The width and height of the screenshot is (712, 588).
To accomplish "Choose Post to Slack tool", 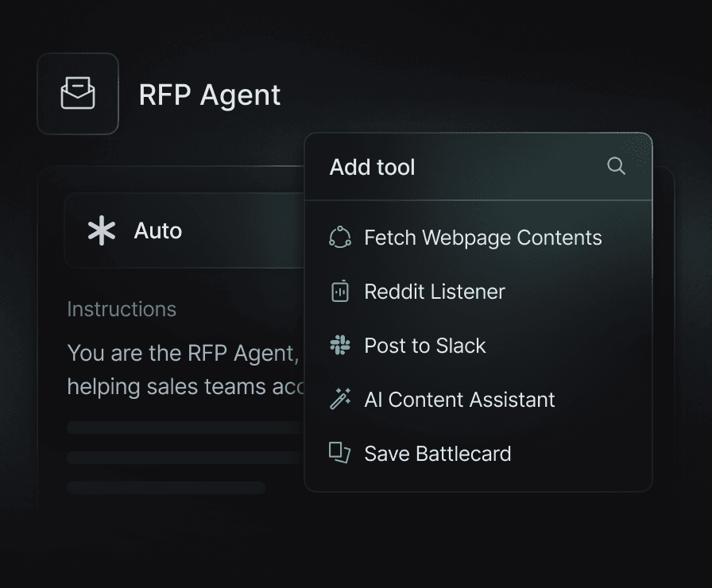I will click(x=478, y=345).
